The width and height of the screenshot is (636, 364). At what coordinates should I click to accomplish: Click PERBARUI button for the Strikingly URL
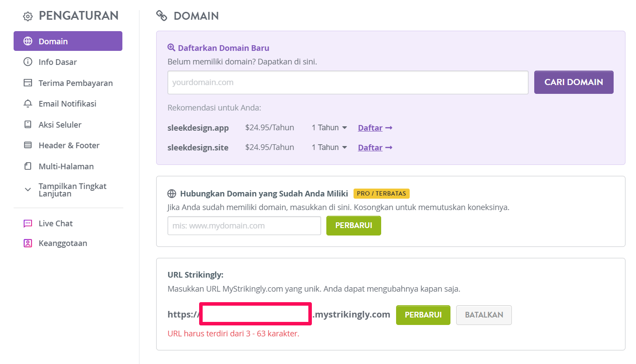coord(423,315)
